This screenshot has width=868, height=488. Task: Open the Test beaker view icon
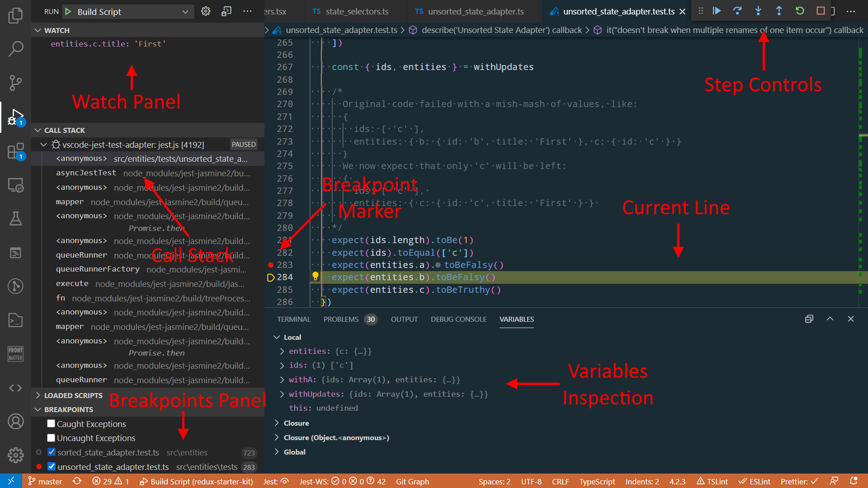[15, 219]
